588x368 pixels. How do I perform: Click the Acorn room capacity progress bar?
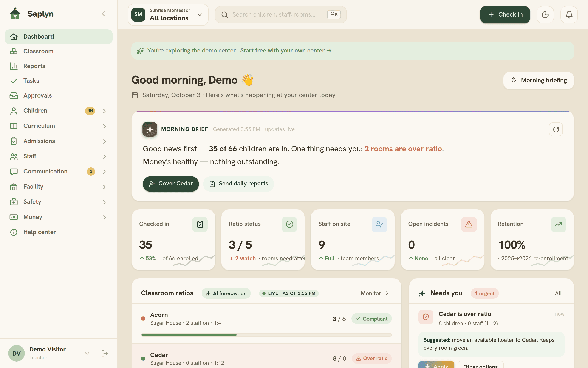point(266,335)
